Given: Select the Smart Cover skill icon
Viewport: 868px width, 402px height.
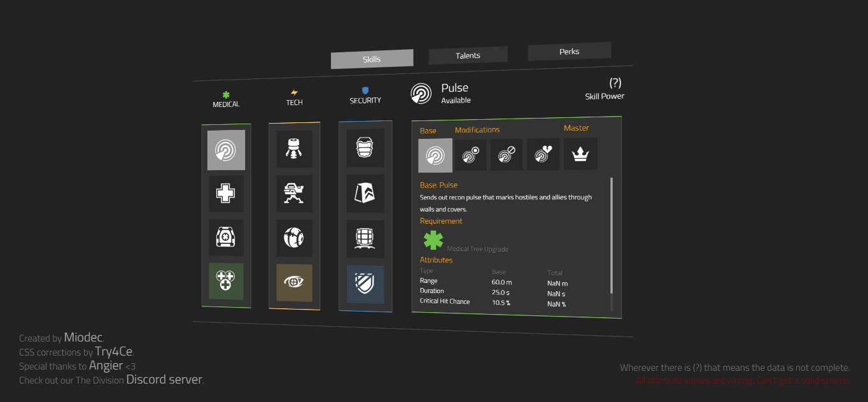Looking at the screenshot, I should click(x=365, y=193).
